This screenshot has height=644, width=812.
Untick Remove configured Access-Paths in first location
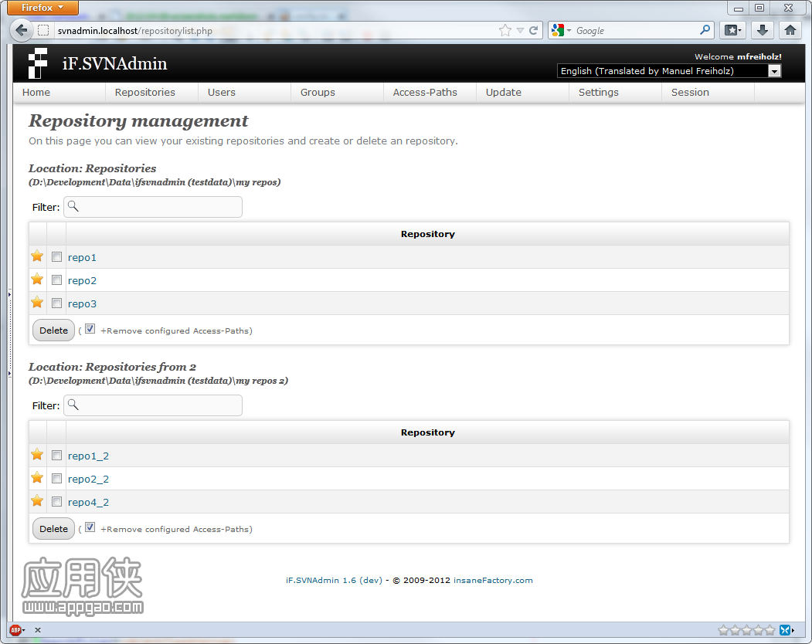(x=90, y=329)
